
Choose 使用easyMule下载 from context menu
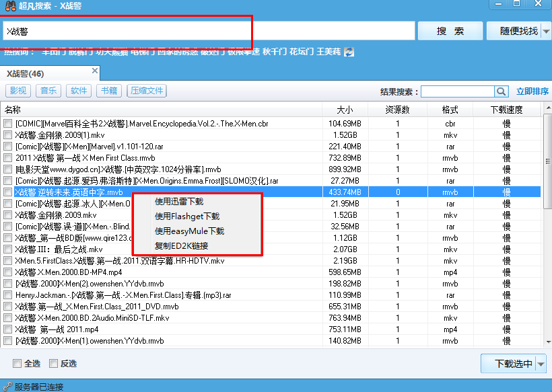[189, 231]
